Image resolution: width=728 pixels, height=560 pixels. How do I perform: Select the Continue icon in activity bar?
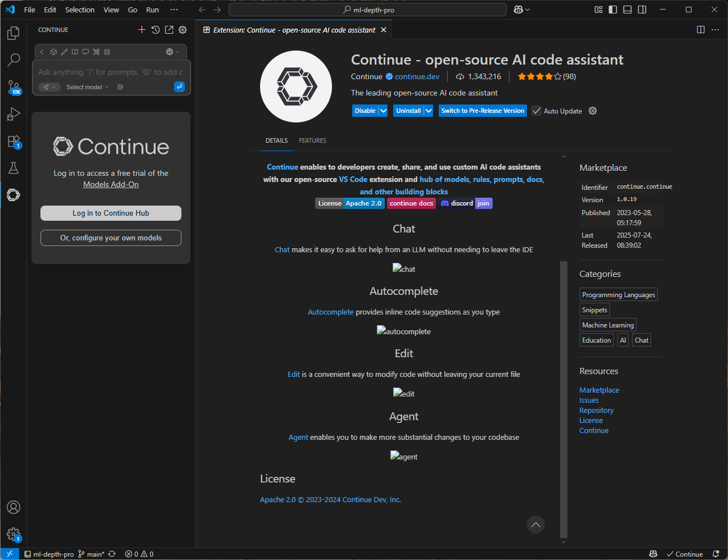click(13, 195)
